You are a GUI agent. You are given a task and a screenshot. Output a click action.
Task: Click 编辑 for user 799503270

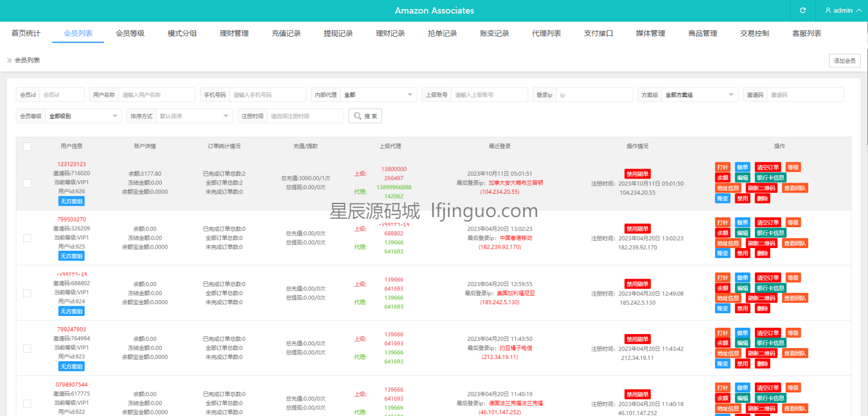pyautogui.click(x=742, y=233)
